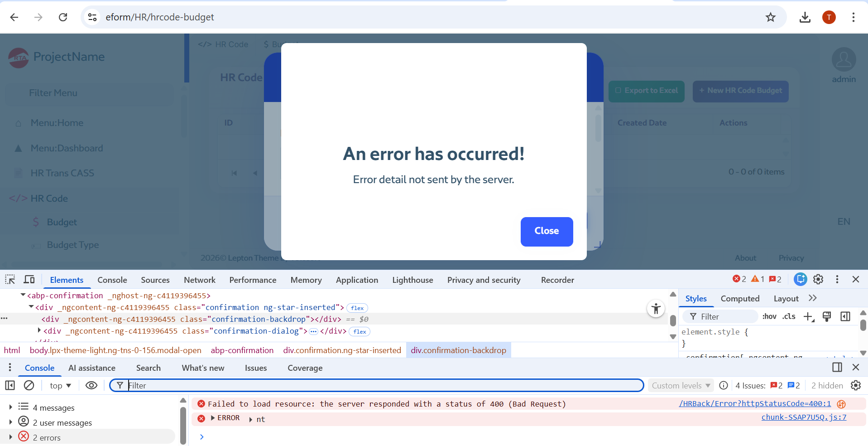Switch to the Network tab
The height and width of the screenshot is (446, 868).
199,280
